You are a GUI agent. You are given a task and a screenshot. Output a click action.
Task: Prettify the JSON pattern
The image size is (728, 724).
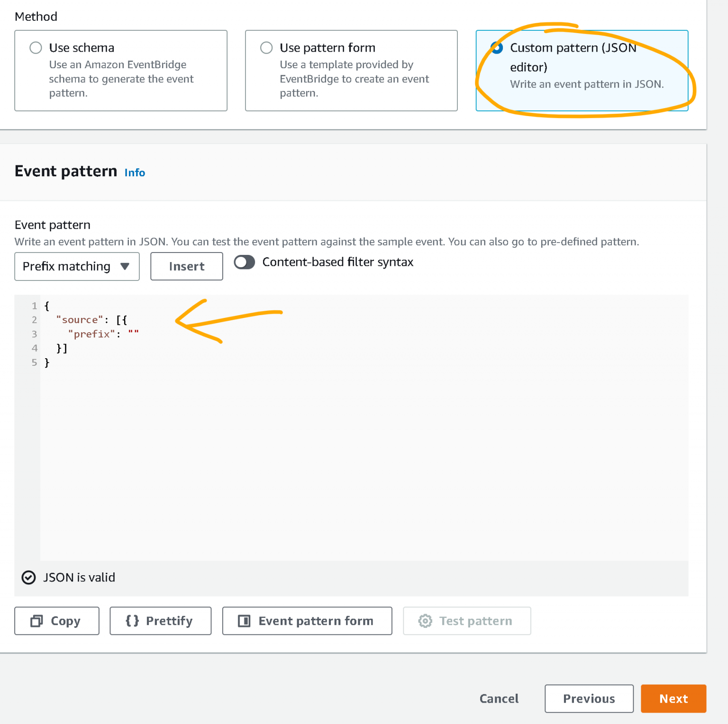point(160,621)
